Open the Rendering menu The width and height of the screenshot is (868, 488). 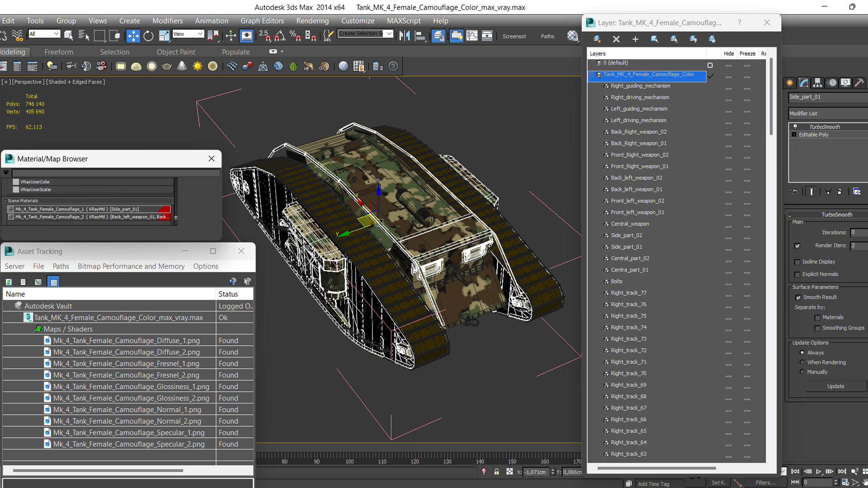312,21
